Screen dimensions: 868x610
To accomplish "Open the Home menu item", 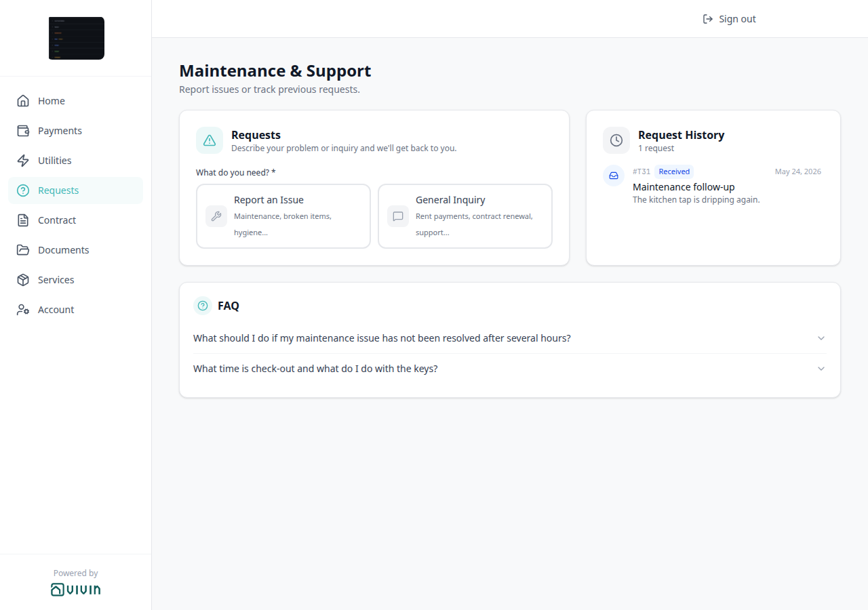I will (75, 101).
